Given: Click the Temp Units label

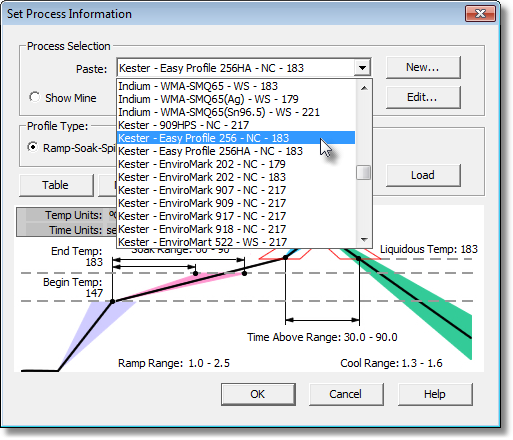Looking at the screenshot, I should coord(74,215).
